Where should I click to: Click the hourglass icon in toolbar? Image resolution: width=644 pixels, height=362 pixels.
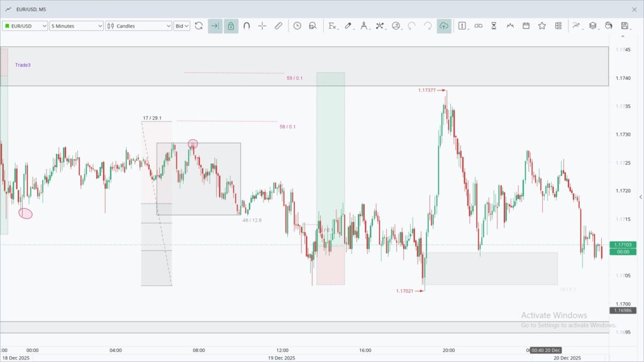point(494,26)
